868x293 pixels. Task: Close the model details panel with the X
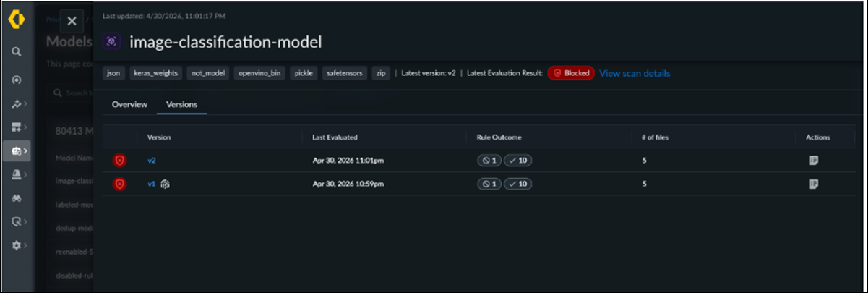coord(72,21)
